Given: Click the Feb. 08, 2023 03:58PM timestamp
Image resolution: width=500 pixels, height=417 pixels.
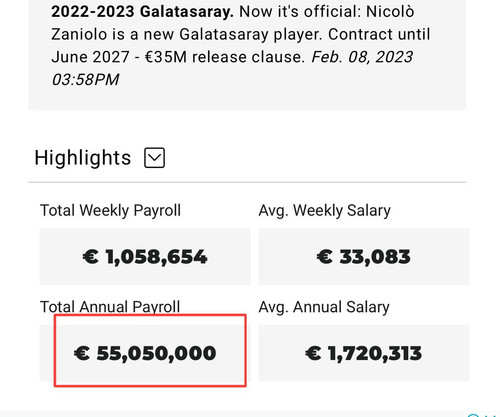Looking at the screenshot, I should [x=232, y=68].
